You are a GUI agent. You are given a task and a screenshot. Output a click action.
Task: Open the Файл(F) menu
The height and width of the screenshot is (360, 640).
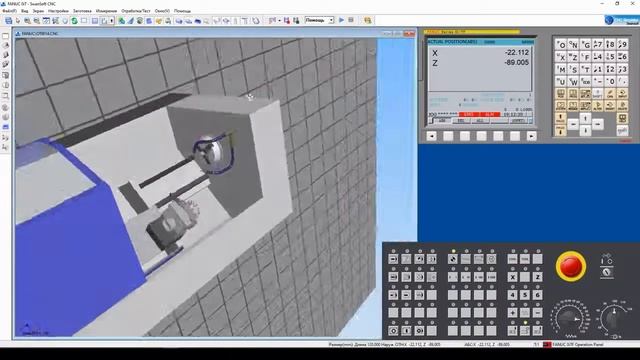pos(9,11)
